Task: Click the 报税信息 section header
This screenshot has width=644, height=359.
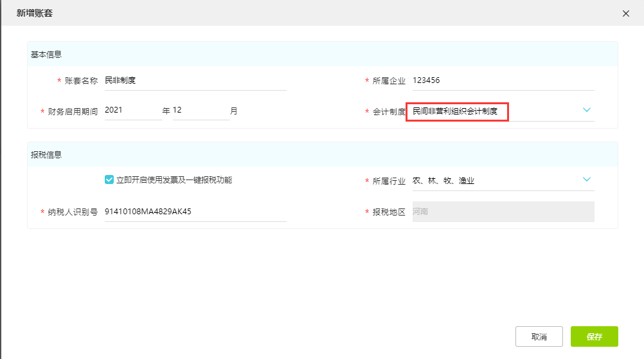Action: pyautogui.click(x=46, y=155)
